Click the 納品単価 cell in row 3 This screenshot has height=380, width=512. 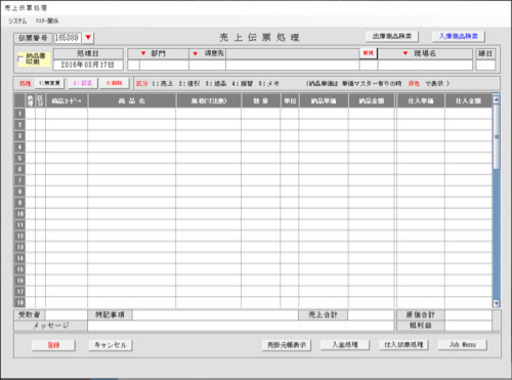324,136
